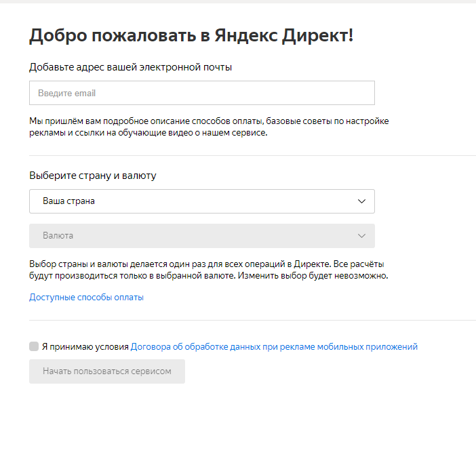This screenshot has height=467, width=476.
Task: Click the paragraph starting 'Выбор страны и валюты делается'
Action: [209, 270]
